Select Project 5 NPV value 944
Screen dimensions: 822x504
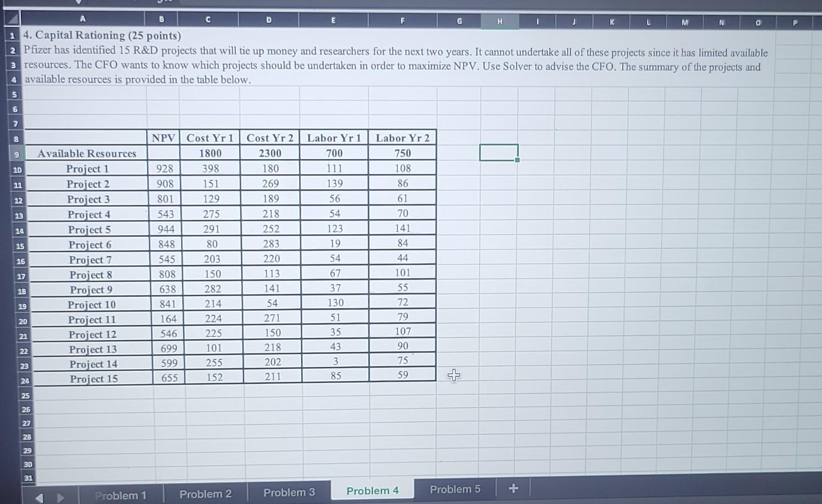166,229
